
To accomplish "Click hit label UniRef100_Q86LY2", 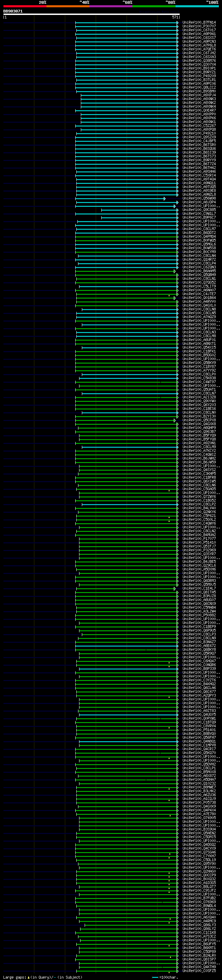I will click(x=199, y=929).
